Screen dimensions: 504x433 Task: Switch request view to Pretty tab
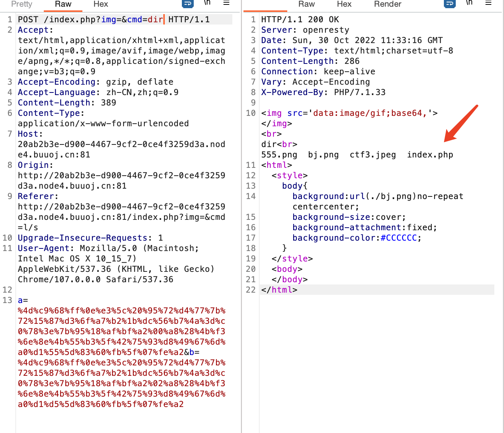(22, 4)
